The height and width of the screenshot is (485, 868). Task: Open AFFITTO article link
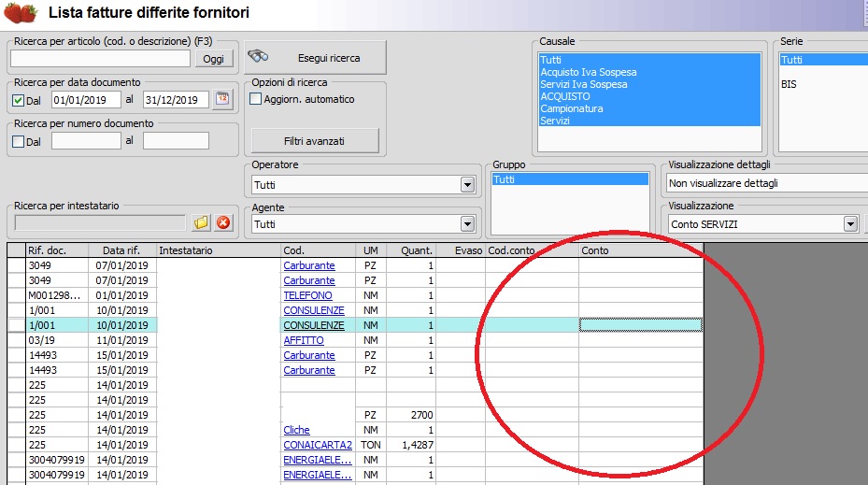[304, 340]
